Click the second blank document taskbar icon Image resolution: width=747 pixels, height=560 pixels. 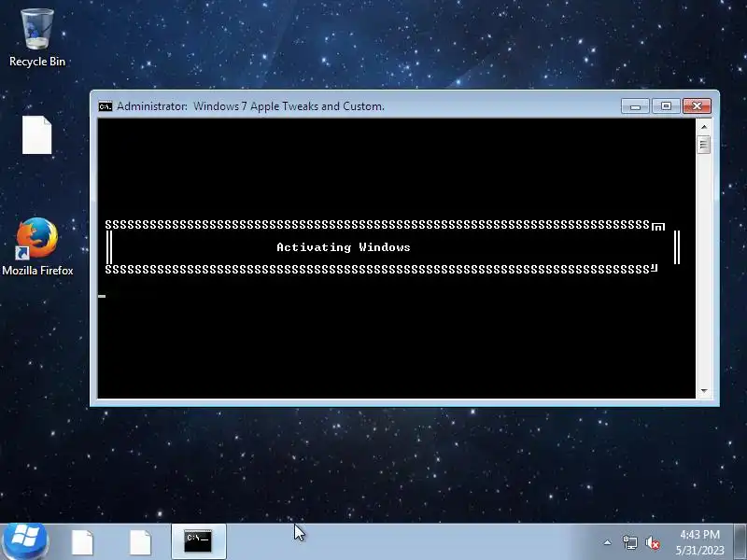click(x=141, y=542)
